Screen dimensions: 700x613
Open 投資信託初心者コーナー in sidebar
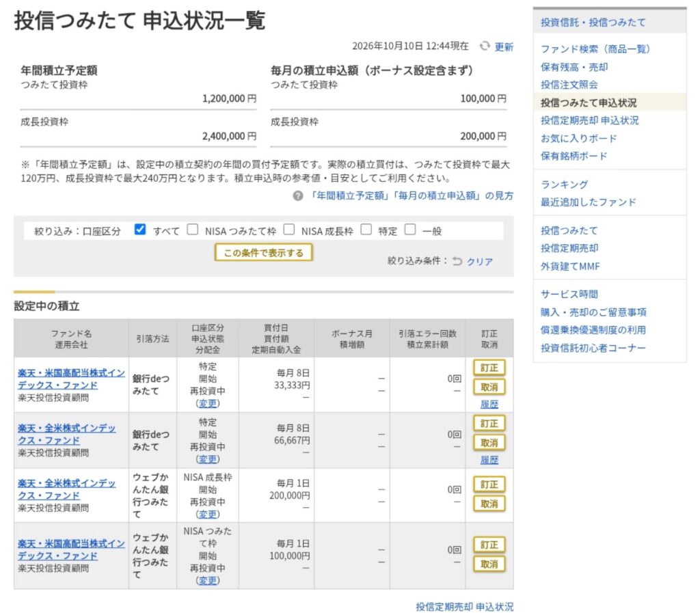coord(593,348)
